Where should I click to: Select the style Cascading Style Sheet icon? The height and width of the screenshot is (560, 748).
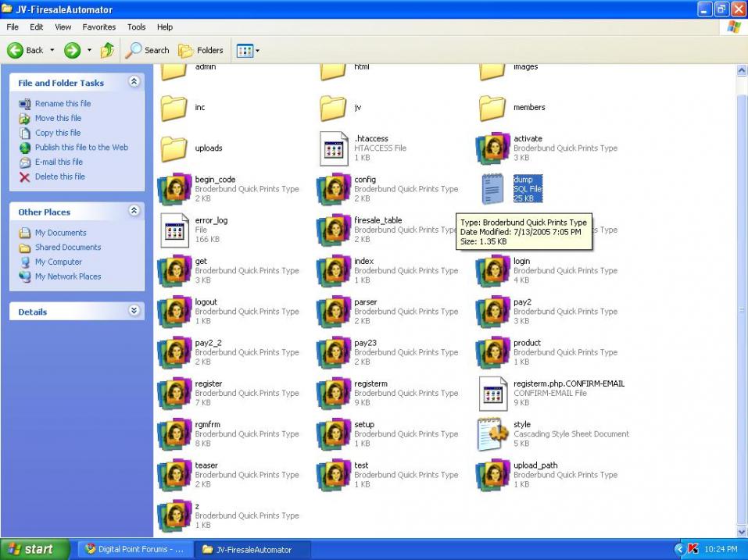492,434
